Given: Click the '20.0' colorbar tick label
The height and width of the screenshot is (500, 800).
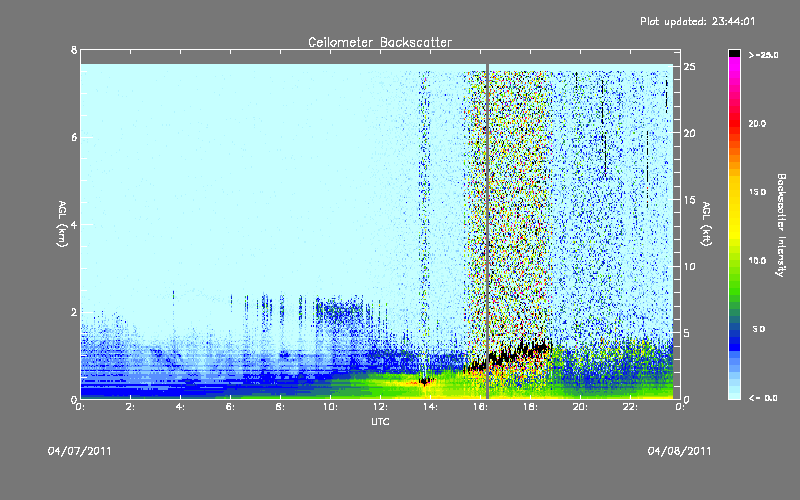Looking at the screenshot, I should [x=757, y=123].
